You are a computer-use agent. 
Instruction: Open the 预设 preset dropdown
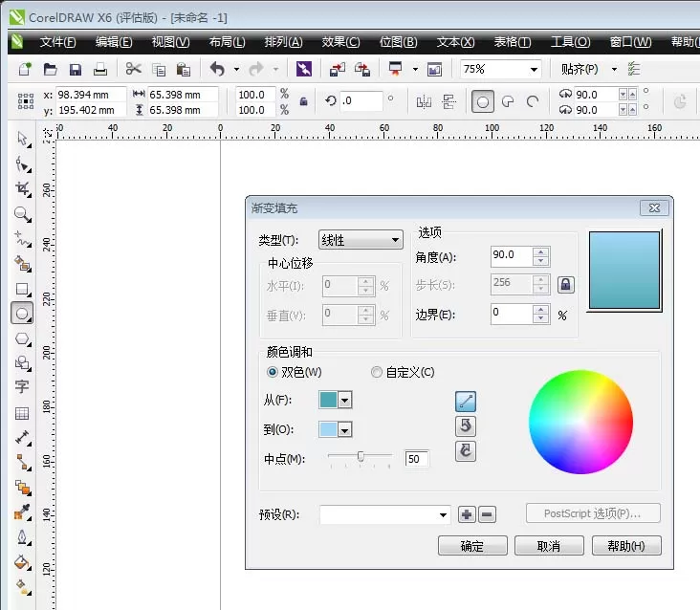tap(384, 514)
